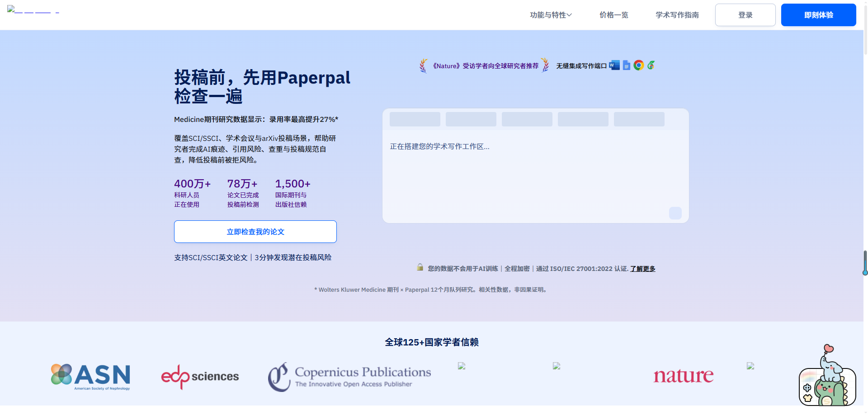The image size is (868, 415).
Task: Click the ASN society logo
Action: (90, 377)
